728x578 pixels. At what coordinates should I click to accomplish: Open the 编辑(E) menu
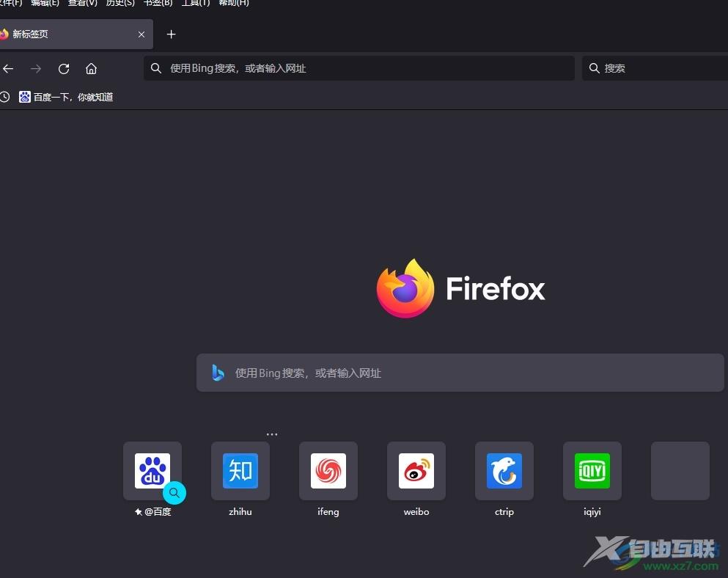click(45, 3)
